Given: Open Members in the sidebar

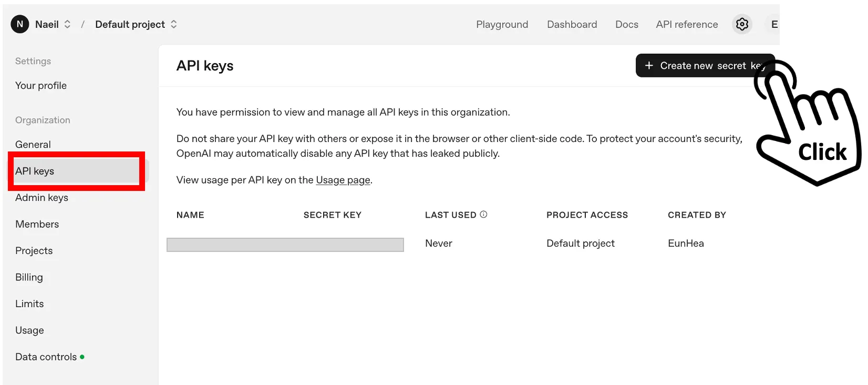Looking at the screenshot, I should tap(37, 224).
